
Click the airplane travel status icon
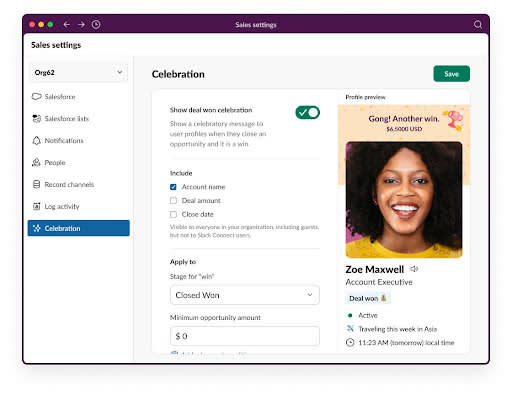[x=350, y=329]
